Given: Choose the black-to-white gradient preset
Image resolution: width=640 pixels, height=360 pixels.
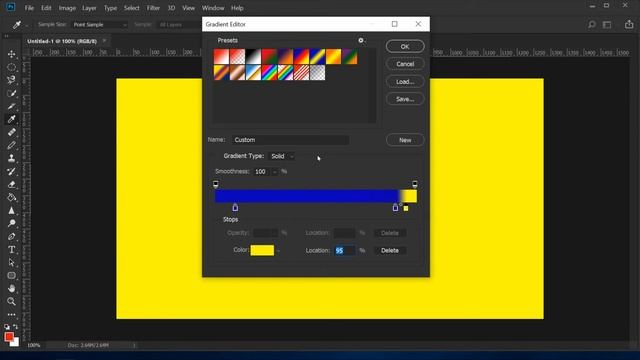Looking at the screenshot, I should pos(253,57).
